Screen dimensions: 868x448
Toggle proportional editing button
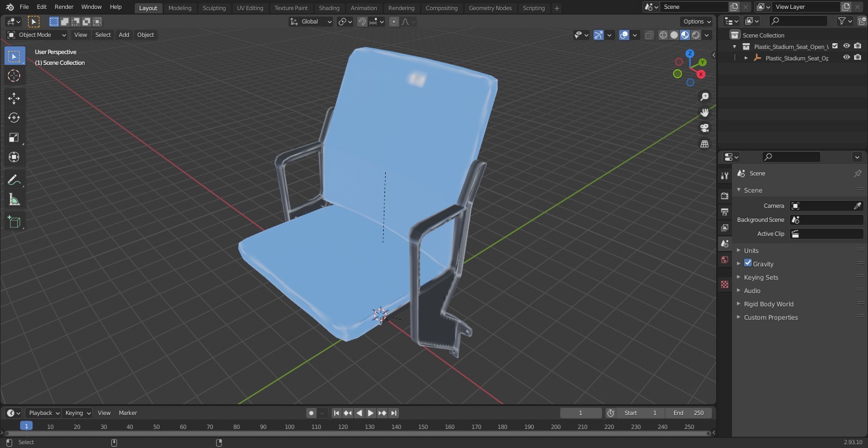pyautogui.click(x=394, y=22)
